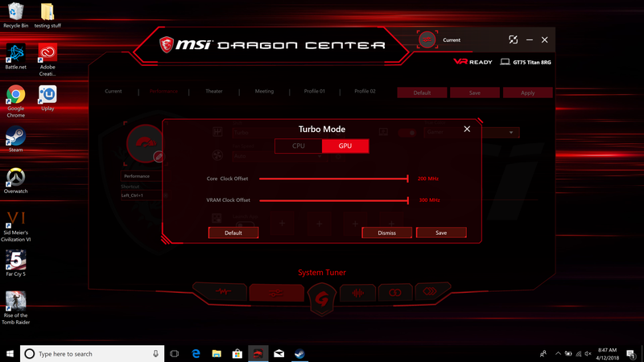Click the Dragon Center taskbar icon
The width and height of the screenshot is (644, 362).
pyautogui.click(x=258, y=354)
